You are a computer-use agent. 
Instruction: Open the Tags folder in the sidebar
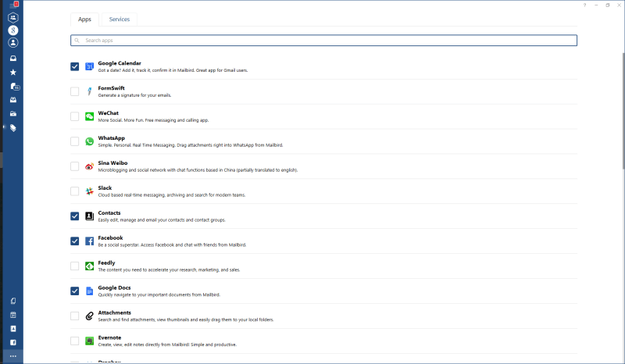point(13,128)
